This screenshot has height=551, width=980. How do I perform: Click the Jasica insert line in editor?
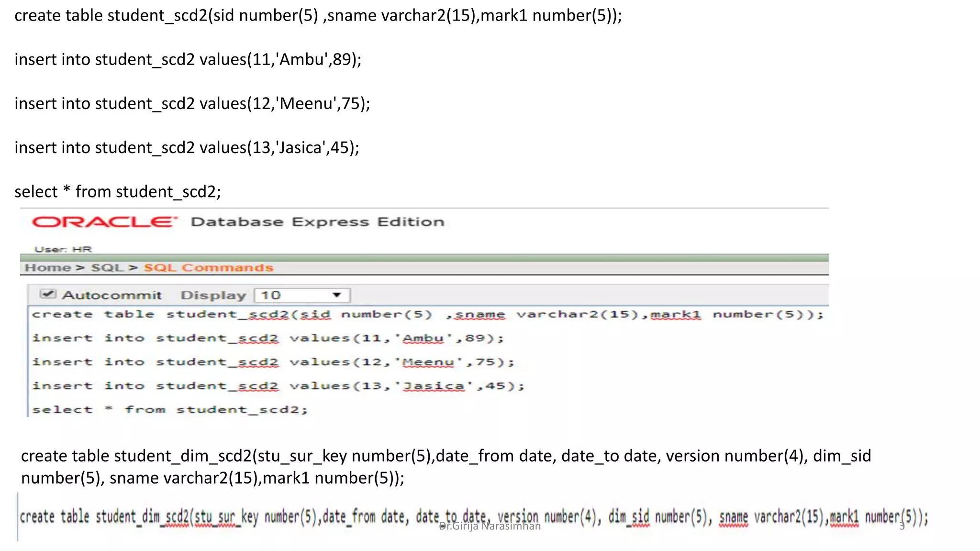click(278, 386)
